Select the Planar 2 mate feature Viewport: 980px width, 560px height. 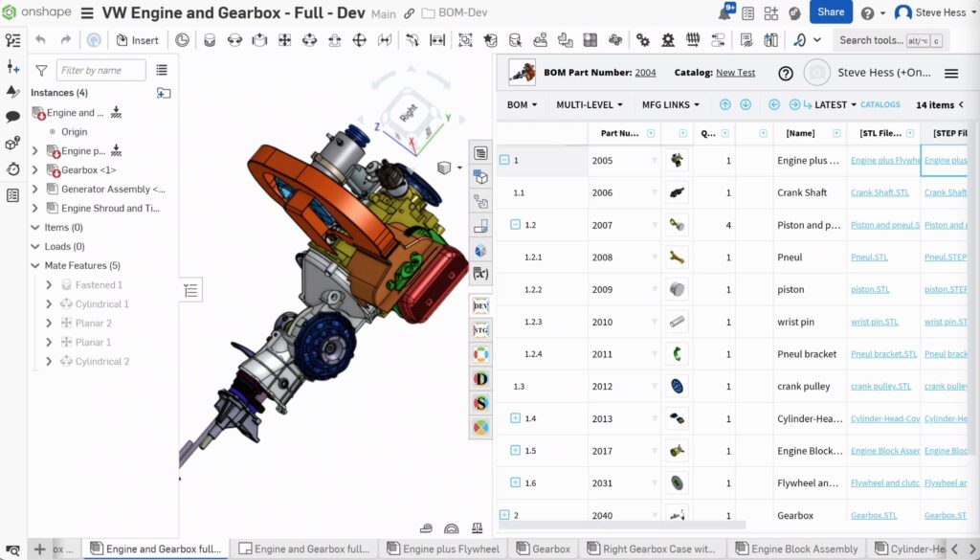pos(93,324)
